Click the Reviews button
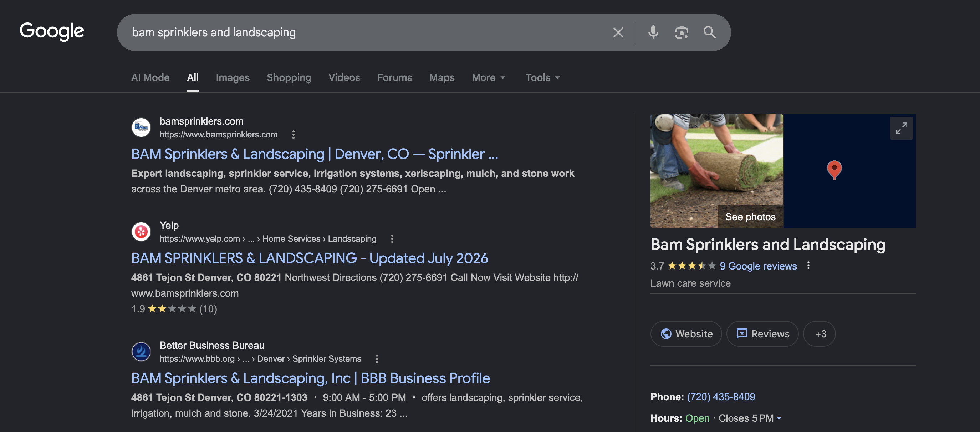This screenshot has height=432, width=980. [x=762, y=334]
